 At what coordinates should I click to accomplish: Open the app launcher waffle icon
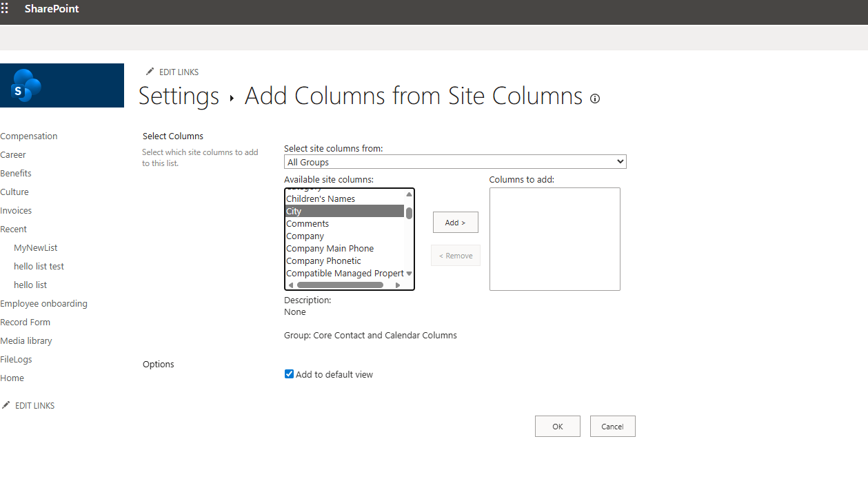click(x=5, y=9)
